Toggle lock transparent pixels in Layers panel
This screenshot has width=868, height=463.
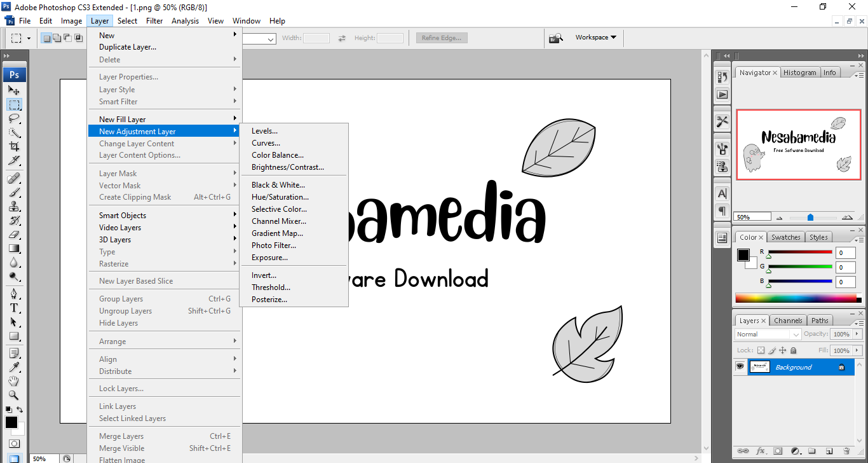pyautogui.click(x=761, y=350)
